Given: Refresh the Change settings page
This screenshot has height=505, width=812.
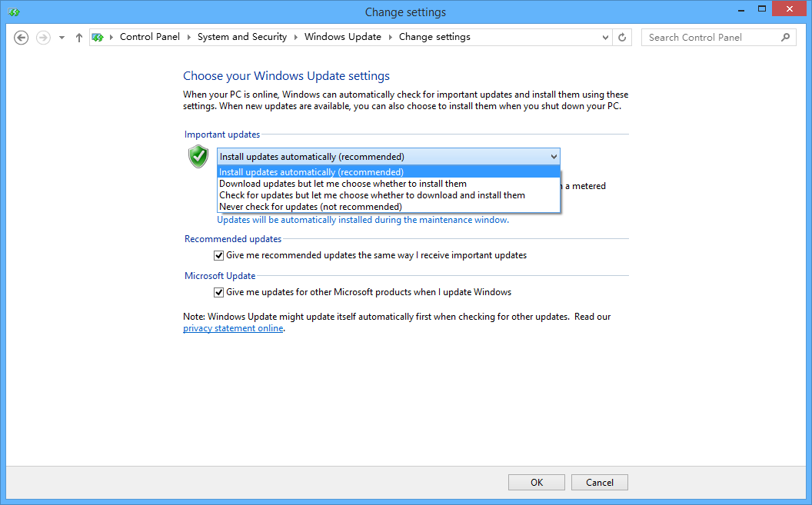Looking at the screenshot, I should tap(622, 37).
